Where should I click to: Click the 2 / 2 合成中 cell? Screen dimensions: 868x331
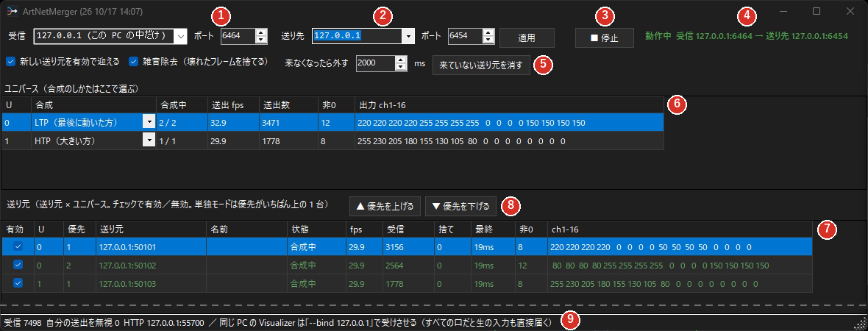182,122
